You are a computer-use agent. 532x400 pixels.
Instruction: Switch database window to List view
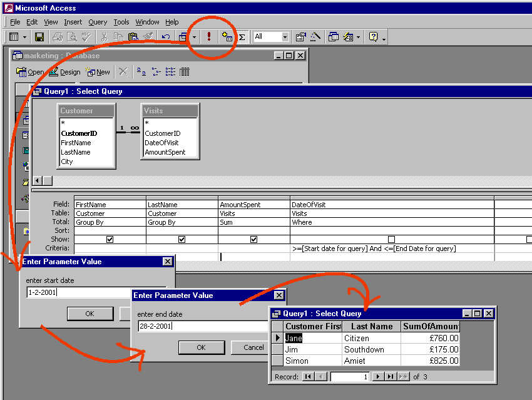coord(170,71)
